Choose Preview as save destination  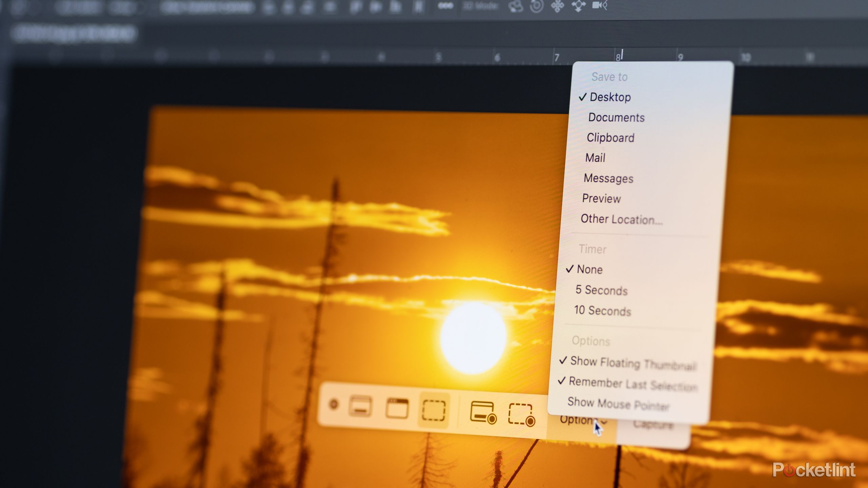pyautogui.click(x=601, y=199)
